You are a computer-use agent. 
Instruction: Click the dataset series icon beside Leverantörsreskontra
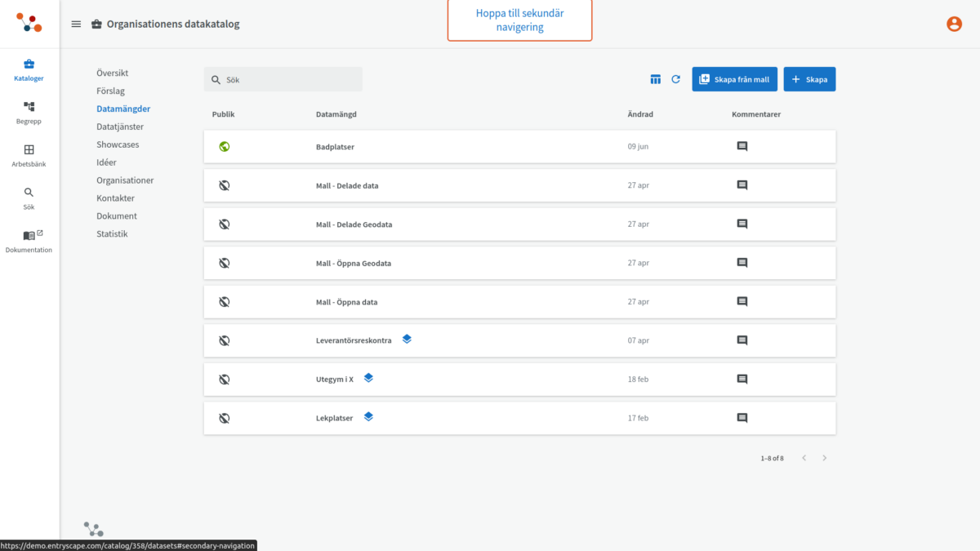407,339
